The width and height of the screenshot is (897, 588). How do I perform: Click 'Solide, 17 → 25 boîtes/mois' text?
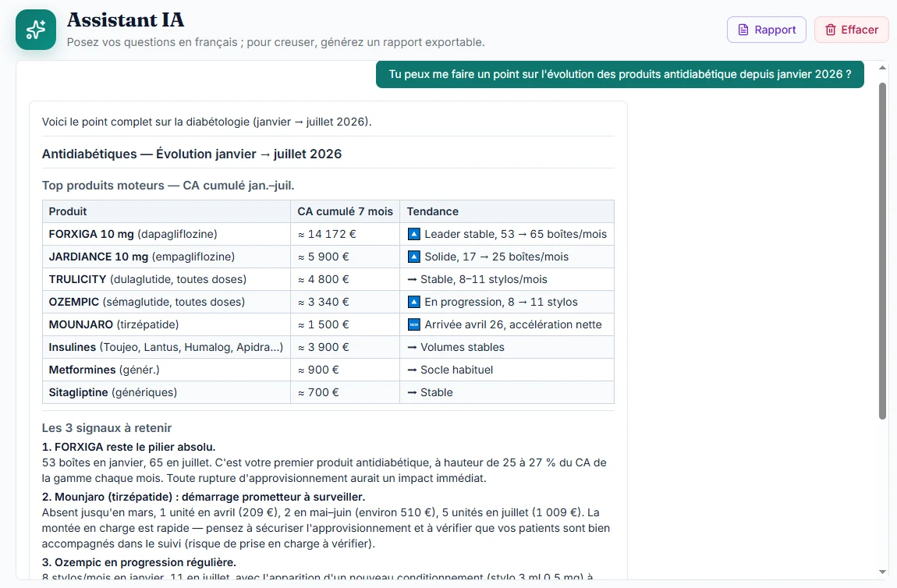point(497,257)
